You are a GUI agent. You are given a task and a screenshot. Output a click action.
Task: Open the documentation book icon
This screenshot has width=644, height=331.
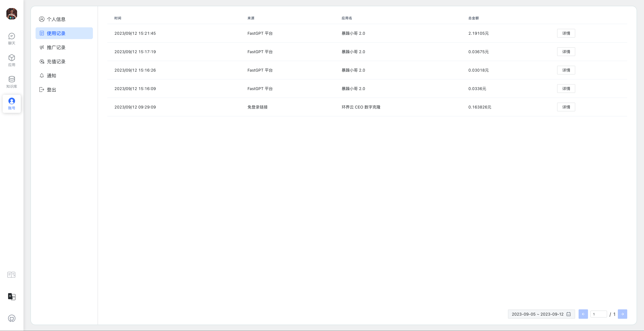click(12, 275)
